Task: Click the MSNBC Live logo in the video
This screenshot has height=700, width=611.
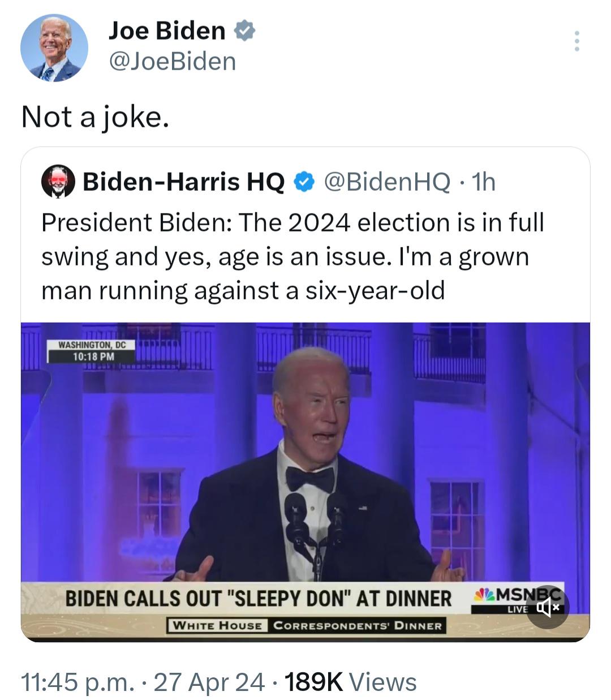Action: pyautogui.click(x=517, y=599)
